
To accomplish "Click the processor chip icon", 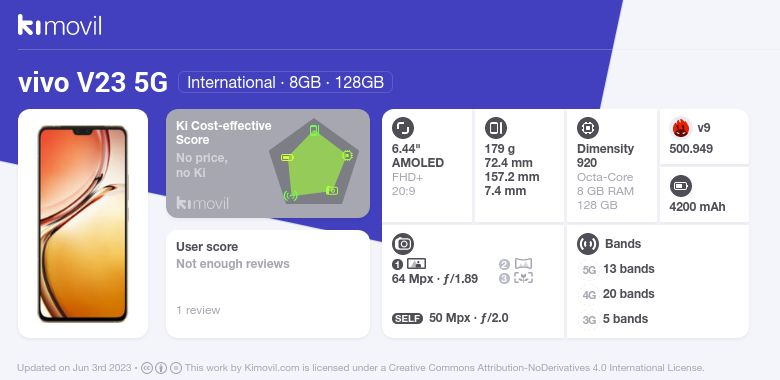I will pos(588,128).
